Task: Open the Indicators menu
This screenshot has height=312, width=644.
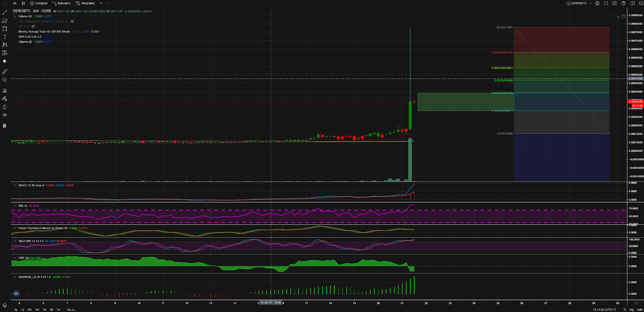Action: (x=62, y=3)
